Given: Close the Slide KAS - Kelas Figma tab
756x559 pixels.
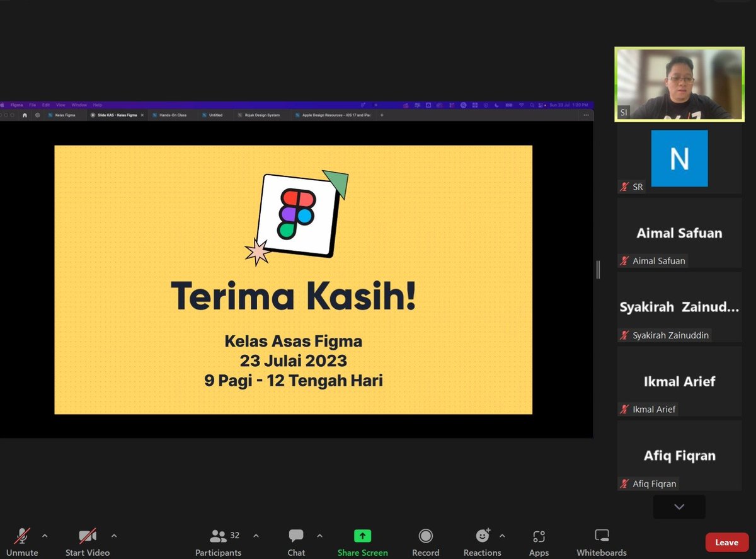Looking at the screenshot, I should point(142,115).
